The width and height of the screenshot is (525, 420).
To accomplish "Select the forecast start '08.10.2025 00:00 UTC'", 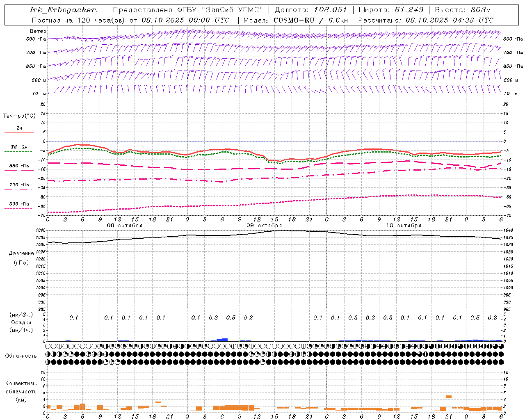I will tap(185, 20).
